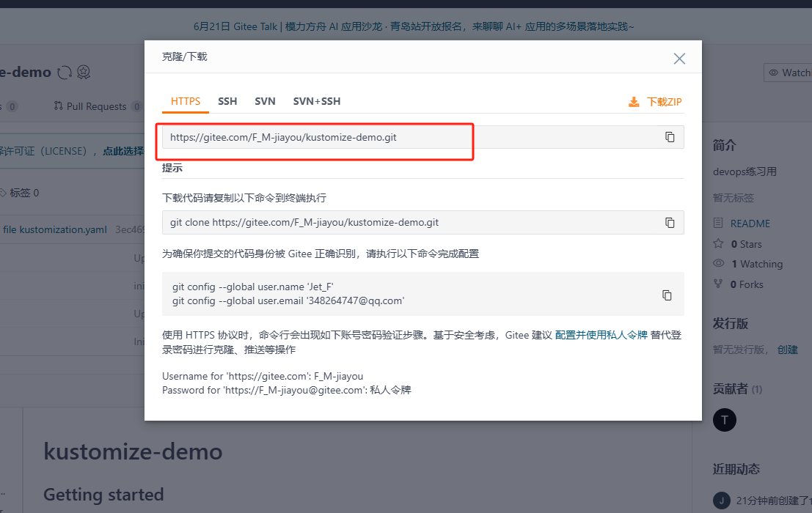812x513 pixels.
Task: Click 1 Watching in sidebar
Action: pyautogui.click(x=756, y=265)
